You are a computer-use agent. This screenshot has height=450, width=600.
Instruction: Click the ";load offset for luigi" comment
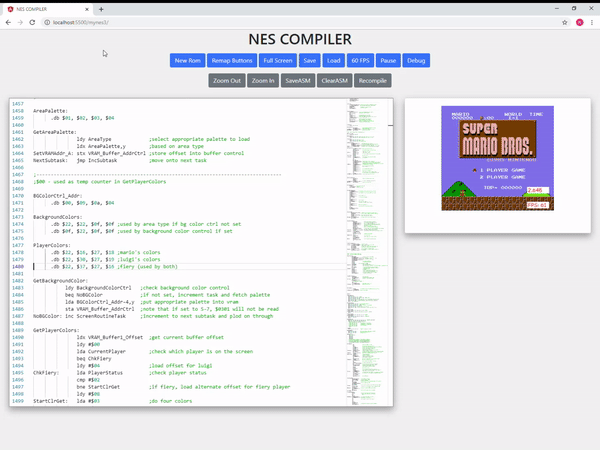[x=181, y=366]
